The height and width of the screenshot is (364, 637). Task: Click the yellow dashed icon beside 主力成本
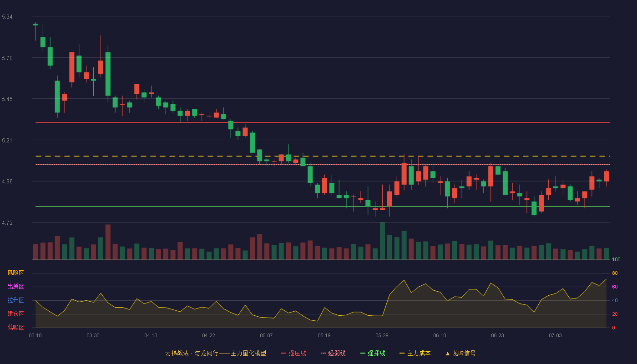402,353
